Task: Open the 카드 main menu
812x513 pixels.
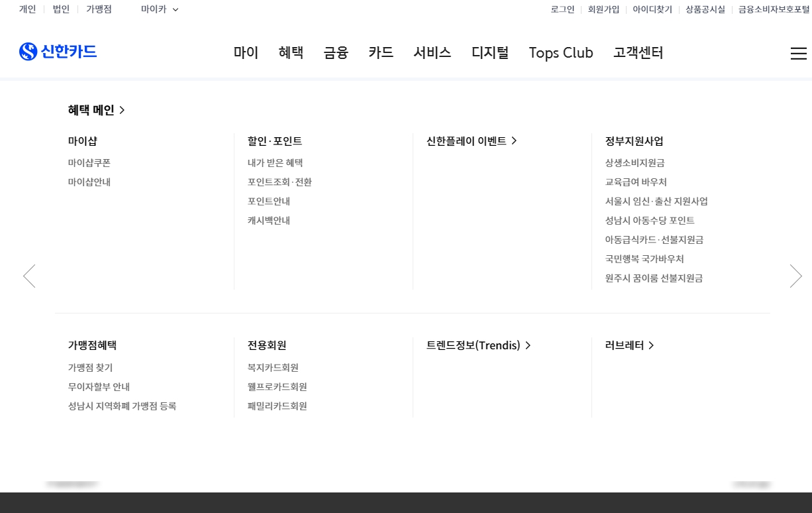Action: tap(381, 53)
